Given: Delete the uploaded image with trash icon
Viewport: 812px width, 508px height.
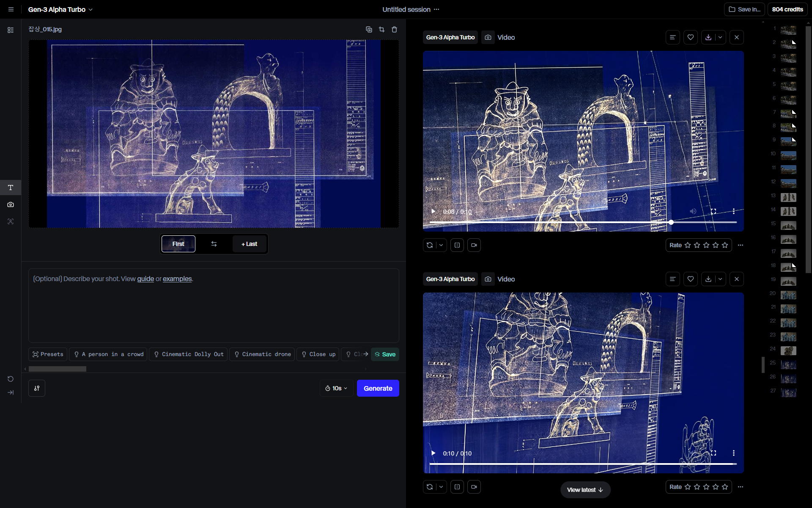Looking at the screenshot, I should click(394, 29).
